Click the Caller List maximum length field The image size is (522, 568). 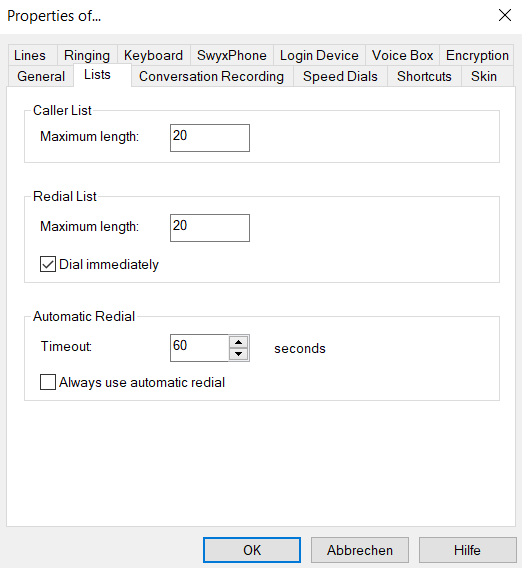click(x=210, y=138)
